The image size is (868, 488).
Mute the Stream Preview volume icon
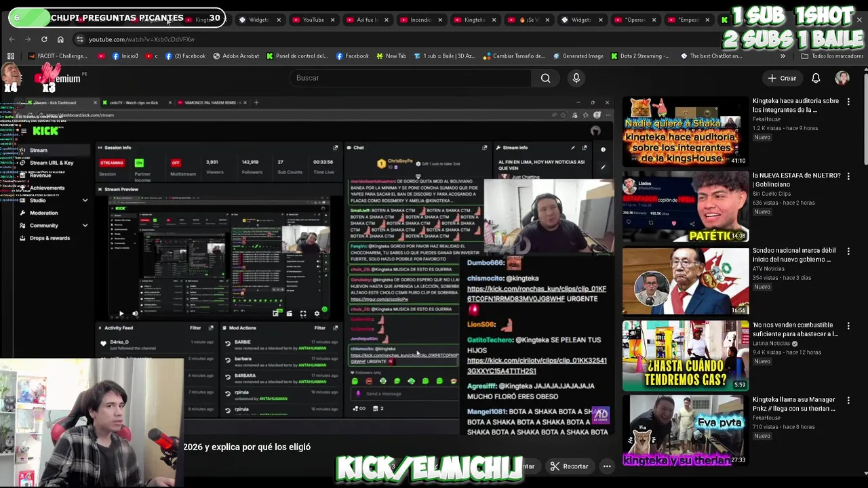click(134, 314)
